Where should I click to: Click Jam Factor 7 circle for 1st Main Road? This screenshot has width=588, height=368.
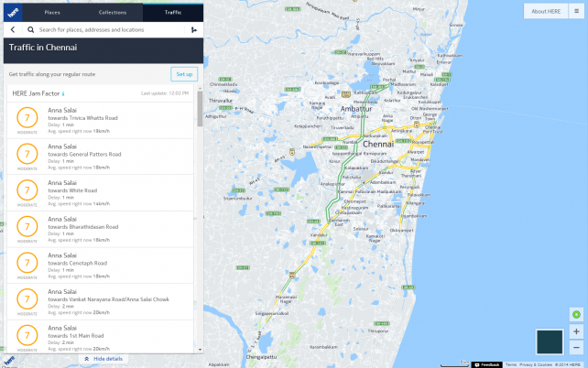(27, 335)
